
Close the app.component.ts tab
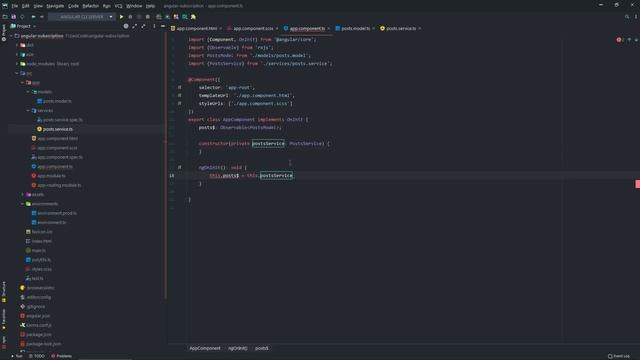click(329, 29)
